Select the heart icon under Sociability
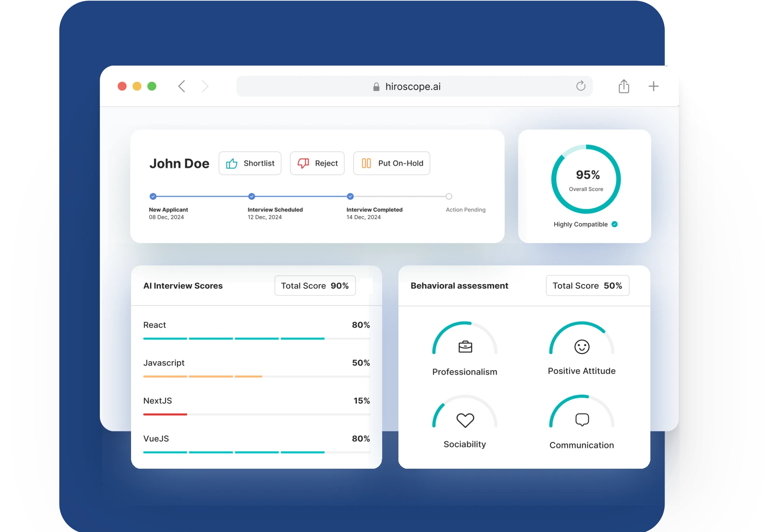The height and width of the screenshot is (532, 779). 465,420
